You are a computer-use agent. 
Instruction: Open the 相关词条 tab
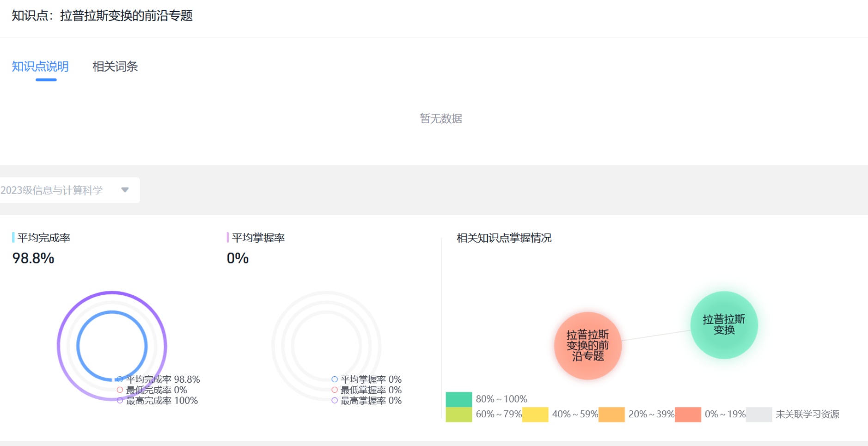[x=115, y=67]
